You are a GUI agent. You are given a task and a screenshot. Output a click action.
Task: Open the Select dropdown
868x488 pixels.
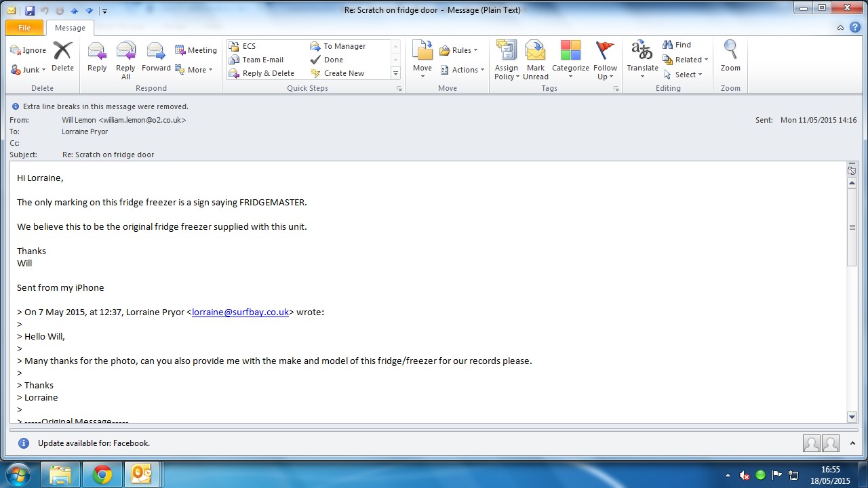click(682, 75)
